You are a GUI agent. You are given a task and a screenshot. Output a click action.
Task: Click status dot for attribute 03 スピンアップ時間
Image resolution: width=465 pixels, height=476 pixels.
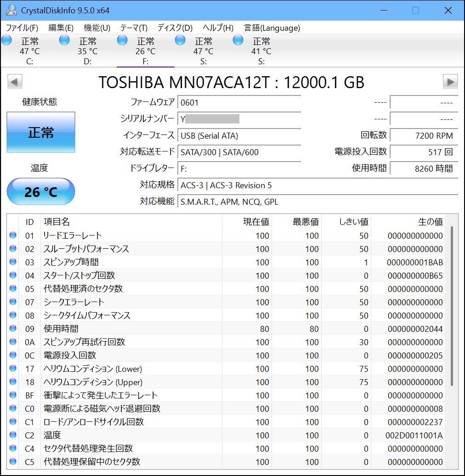click(x=13, y=262)
